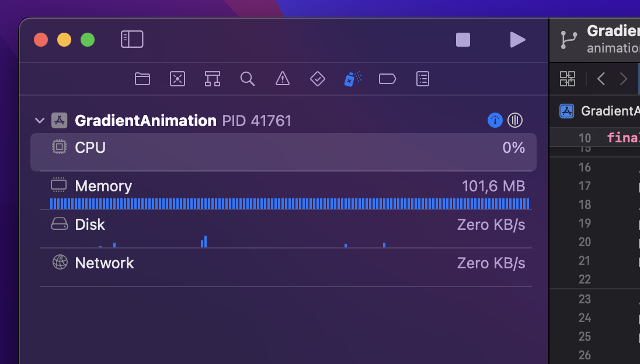This screenshot has height=364, width=640.
Task: Open the Find navigator magnifying glass
Action: [248, 79]
